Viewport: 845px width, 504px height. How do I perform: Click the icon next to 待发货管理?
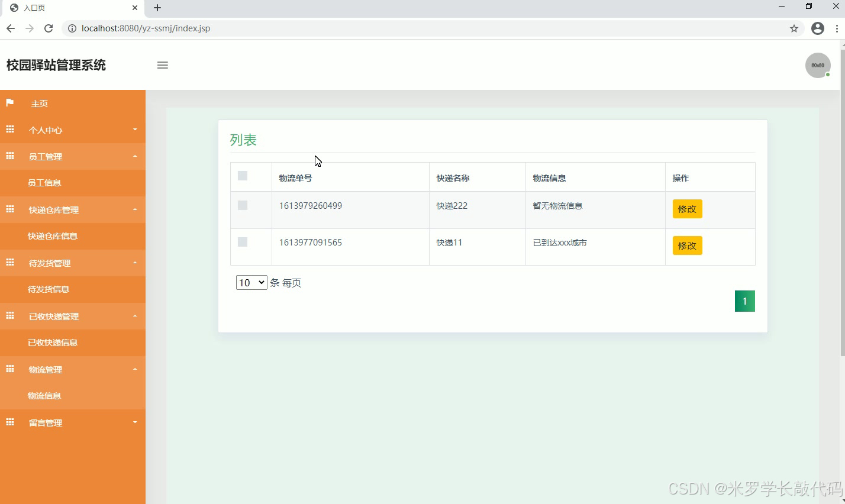tap(9, 263)
